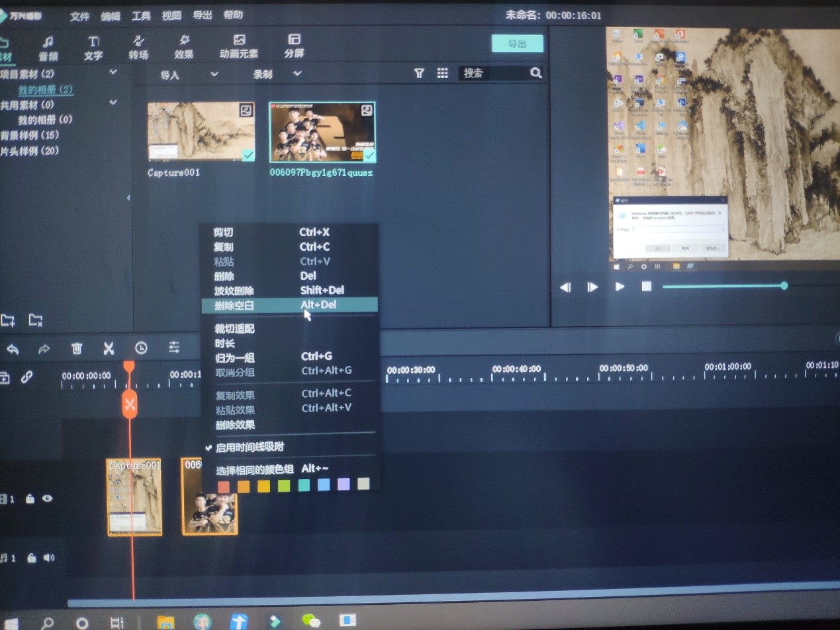
Task: Click the trash delete icon in timeline toolbar
Action: pyautogui.click(x=77, y=348)
